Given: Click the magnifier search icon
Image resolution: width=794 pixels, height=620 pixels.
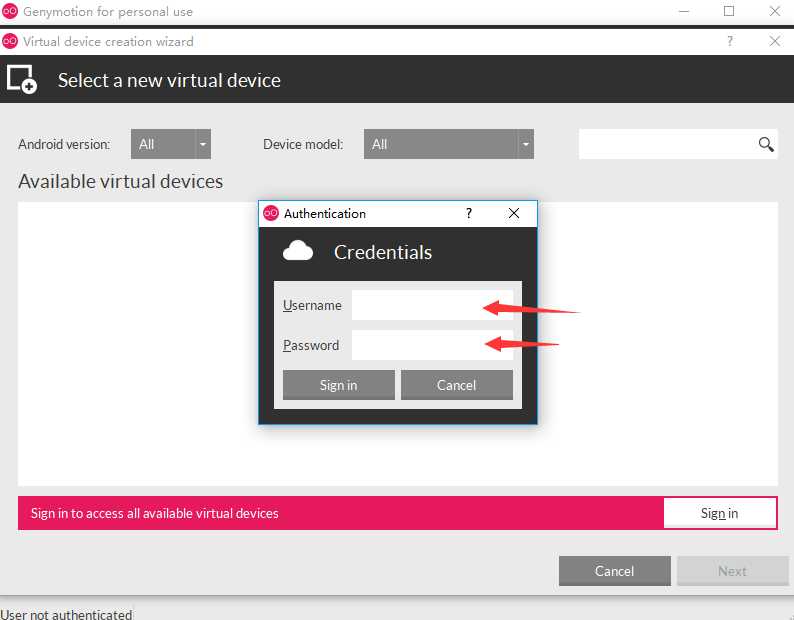Looking at the screenshot, I should 766,144.
